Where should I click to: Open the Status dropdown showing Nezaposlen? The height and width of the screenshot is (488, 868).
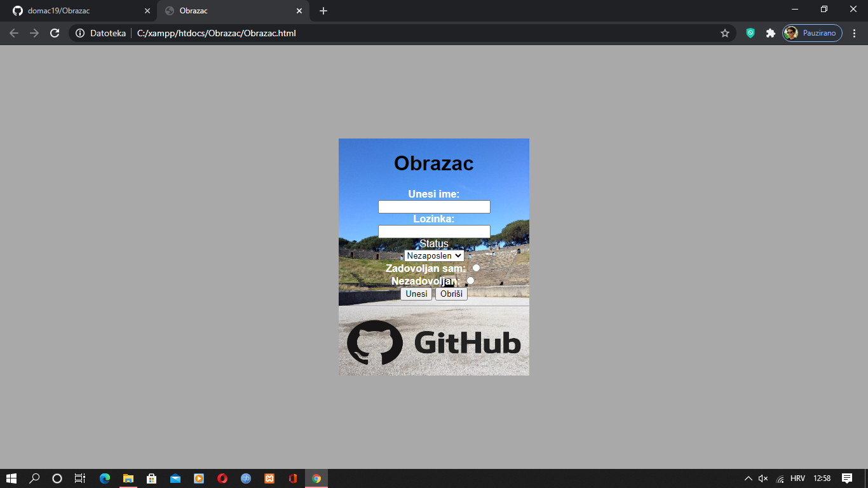click(434, 255)
